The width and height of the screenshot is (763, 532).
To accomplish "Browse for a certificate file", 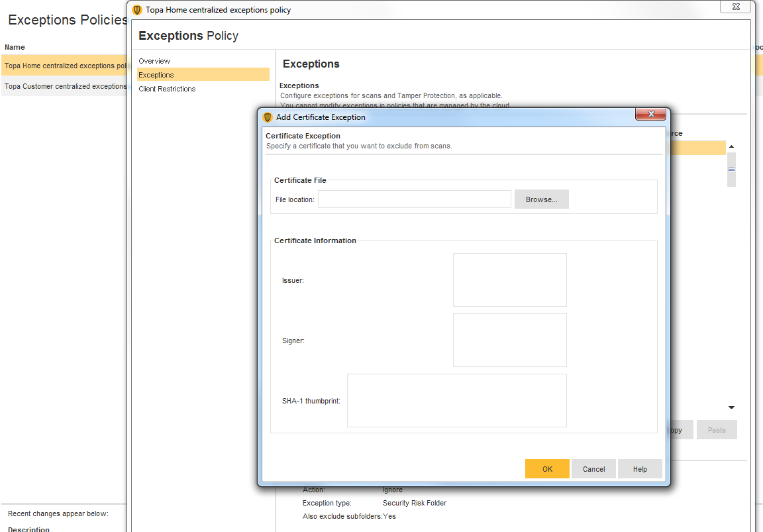I will pos(541,199).
